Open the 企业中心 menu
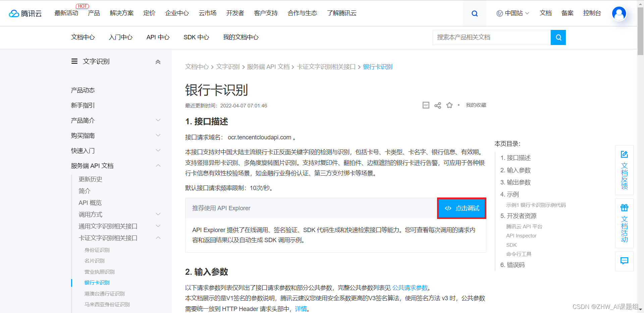Viewport: 644px width, 313px height. coord(177,13)
